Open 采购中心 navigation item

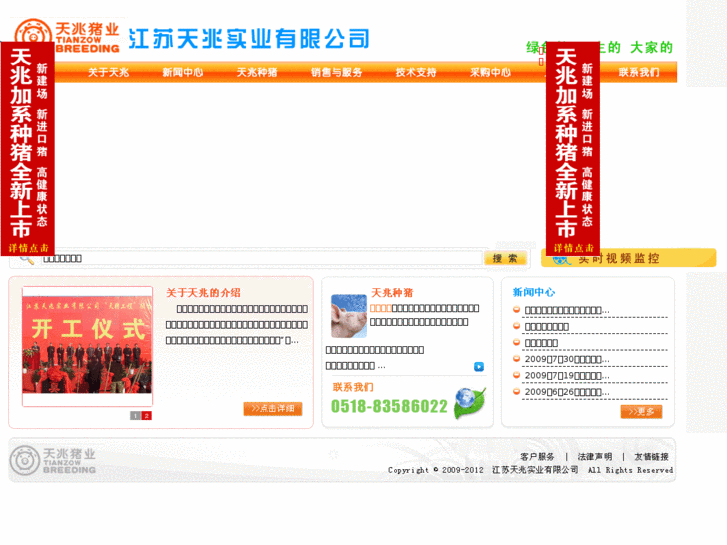coord(490,72)
